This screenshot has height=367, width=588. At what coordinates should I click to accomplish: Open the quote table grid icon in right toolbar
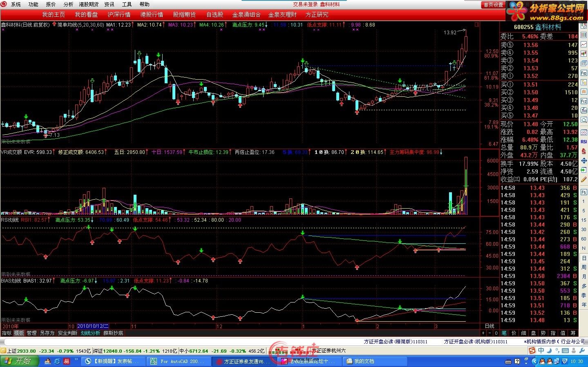(584, 35)
